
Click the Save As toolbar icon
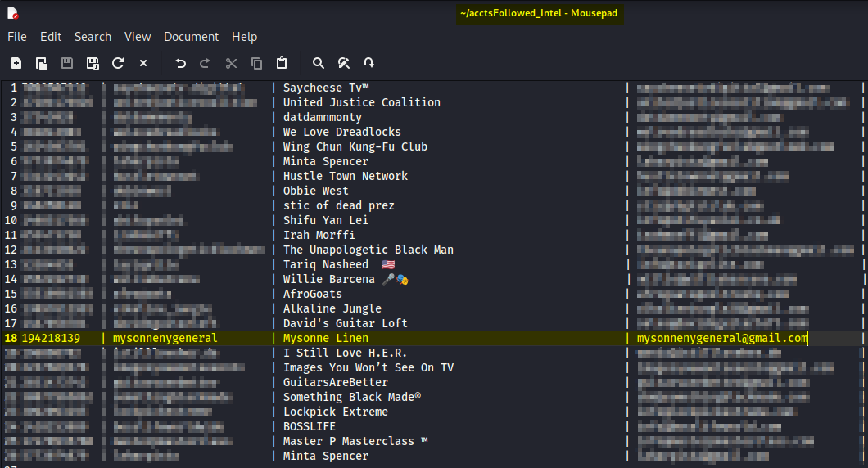[x=93, y=63]
